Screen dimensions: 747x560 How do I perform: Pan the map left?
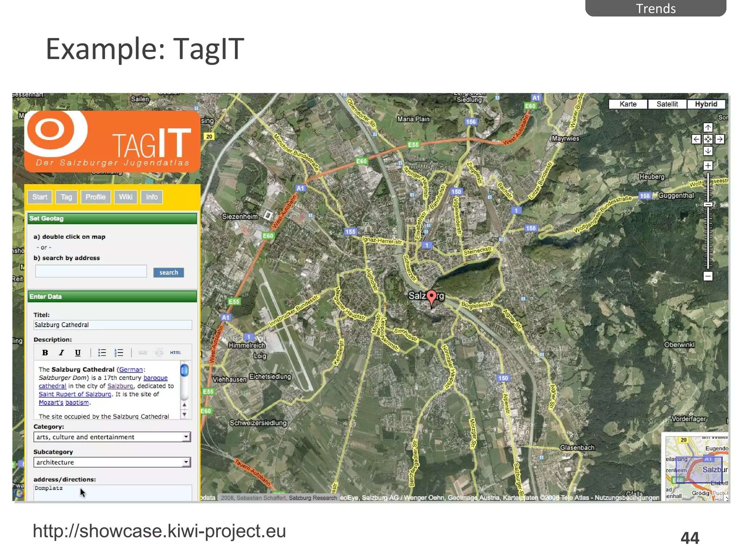[x=696, y=139]
